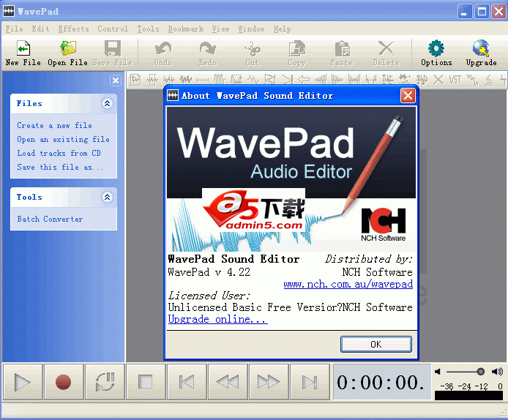
Task: Open the File menu
Action: 14,29
